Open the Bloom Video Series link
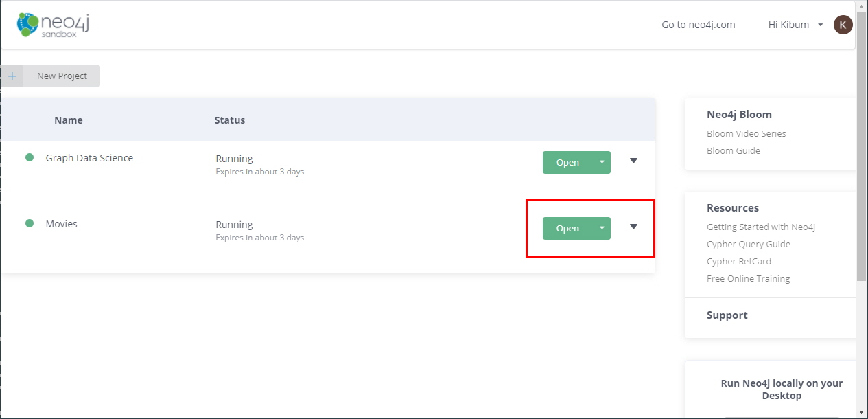This screenshot has width=868, height=419. (746, 133)
